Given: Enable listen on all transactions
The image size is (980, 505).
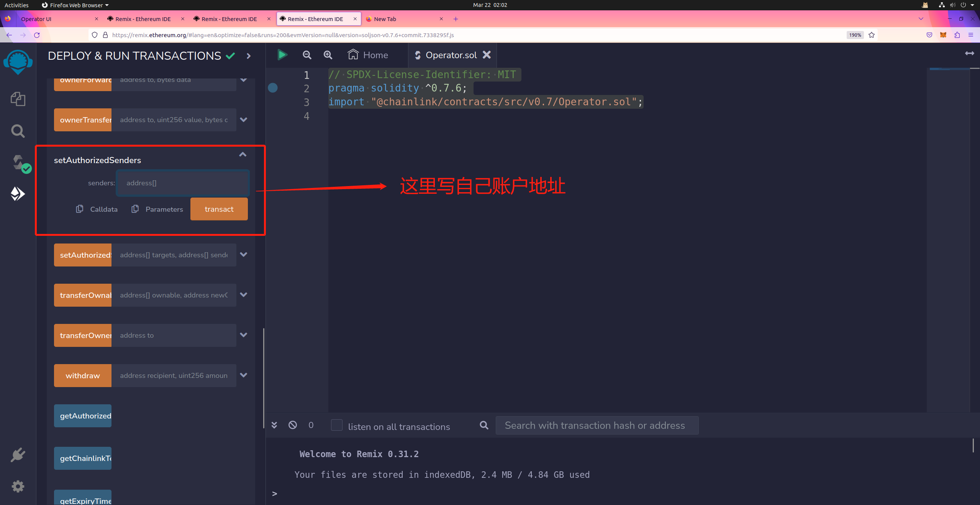Looking at the screenshot, I should (336, 425).
